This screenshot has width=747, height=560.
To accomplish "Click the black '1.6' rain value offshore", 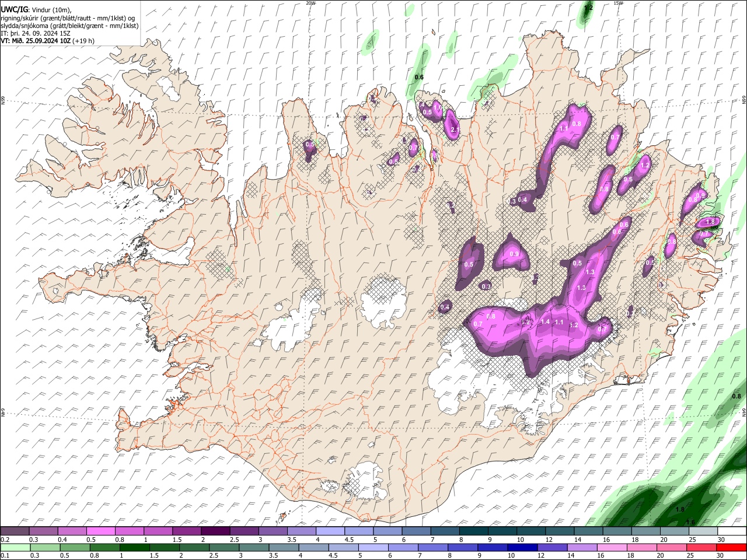I will point(691,521).
